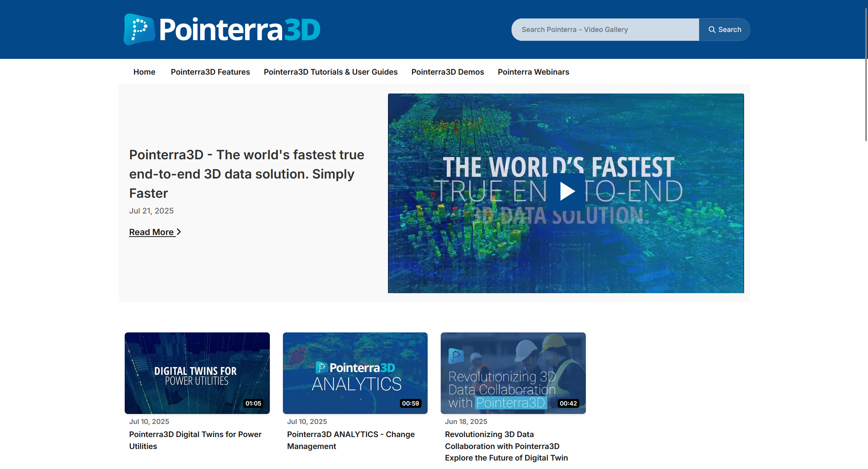This screenshot has width=868, height=469.
Task: Click the chevron arrow next to Read More
Action: (x=179, y=232)
